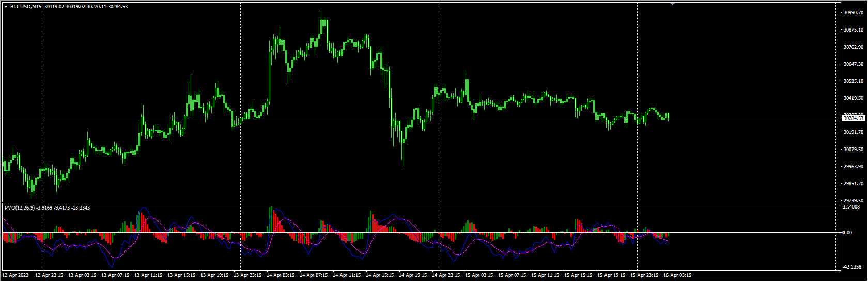Click time label 15 Apr 23:15
The height and width of the screenshot is (282, 868).
tap(644, 275)
